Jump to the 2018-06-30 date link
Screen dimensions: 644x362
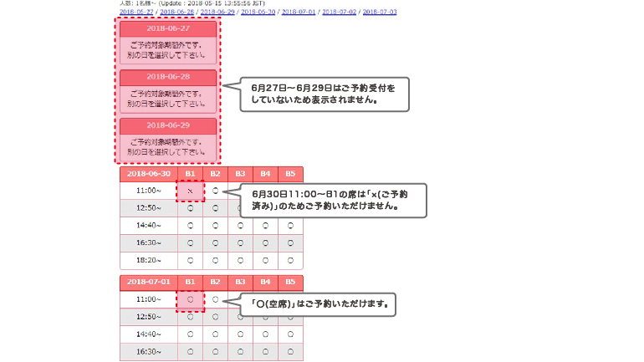tap(258, 13)
